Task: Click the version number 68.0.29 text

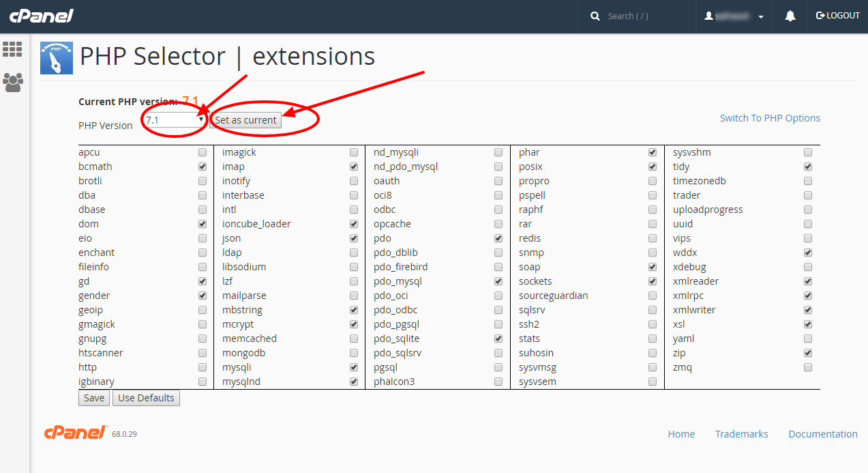Action: 124,434
